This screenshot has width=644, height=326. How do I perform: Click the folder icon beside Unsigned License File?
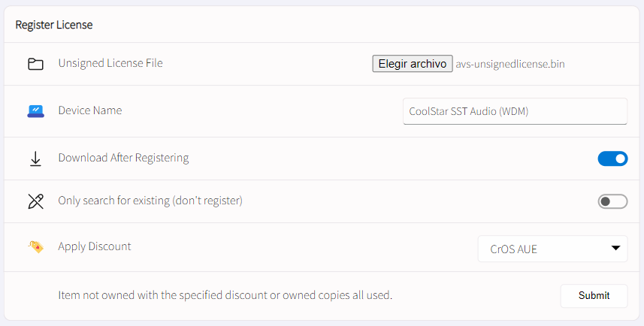click(x=36, y=64)
